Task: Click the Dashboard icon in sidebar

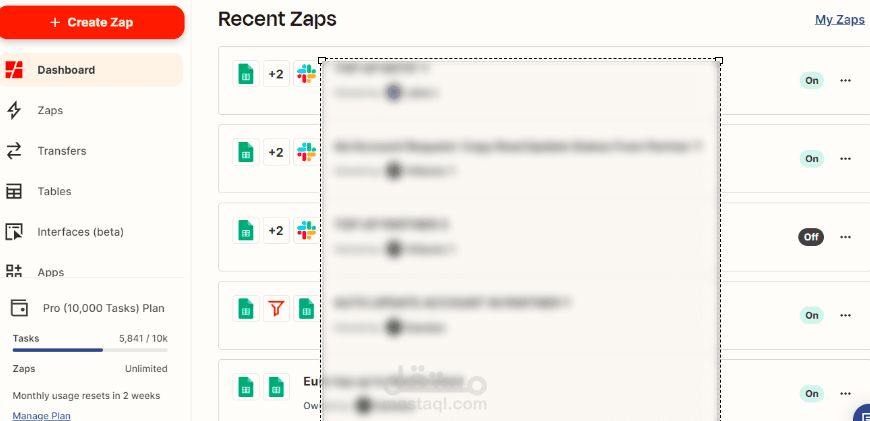Action: (14, 70)
